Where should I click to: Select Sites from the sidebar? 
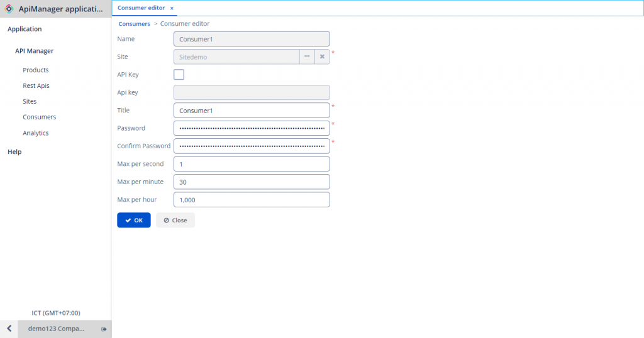(30, 101)
